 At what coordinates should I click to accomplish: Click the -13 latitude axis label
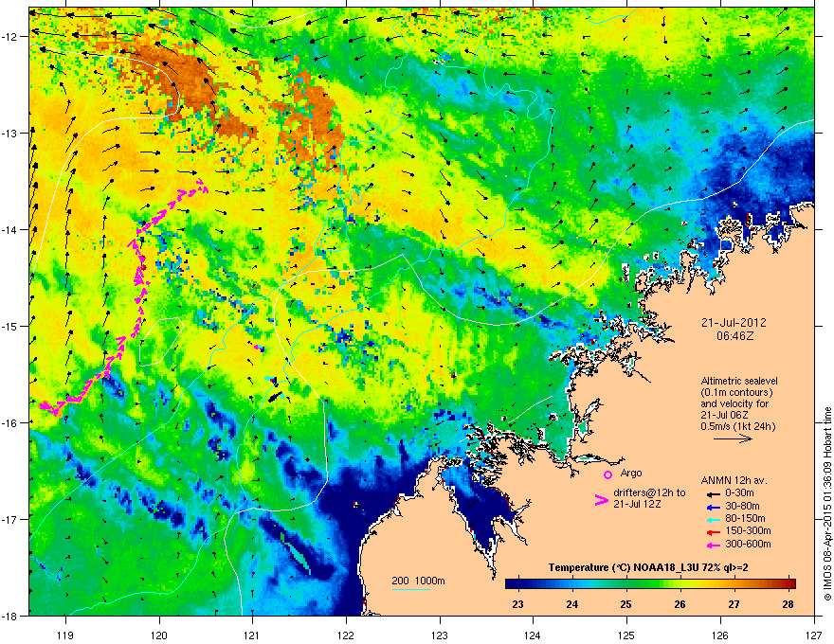[10, 134]
